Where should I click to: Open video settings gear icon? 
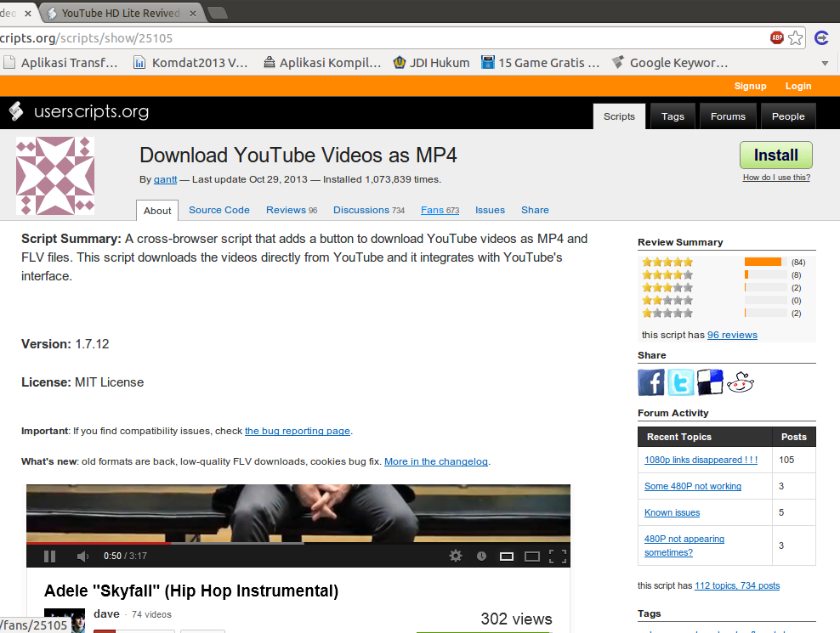[x=456, y=556]
